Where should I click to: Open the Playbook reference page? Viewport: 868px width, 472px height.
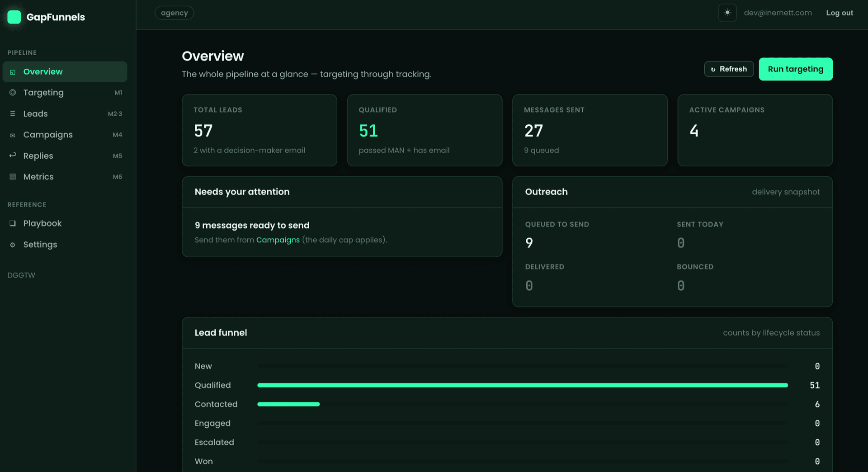point(65,223)
